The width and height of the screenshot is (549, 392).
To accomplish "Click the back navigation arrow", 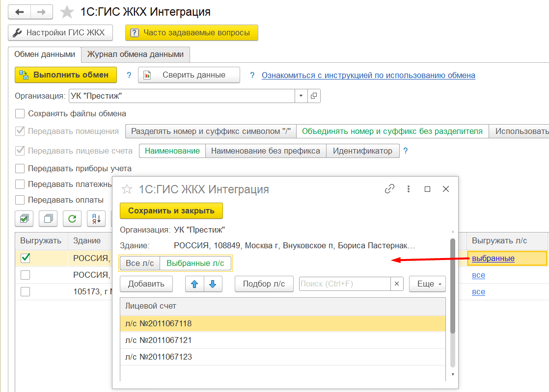I will 20,12.
